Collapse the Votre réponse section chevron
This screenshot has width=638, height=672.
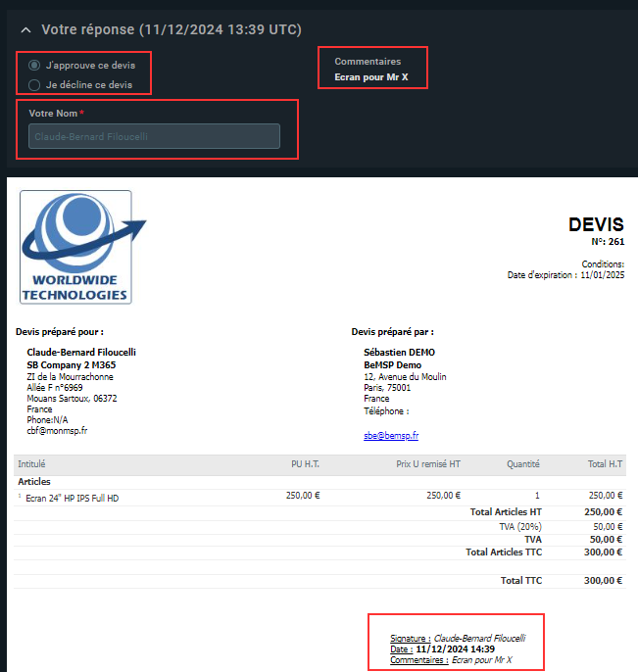coord(25,30)
